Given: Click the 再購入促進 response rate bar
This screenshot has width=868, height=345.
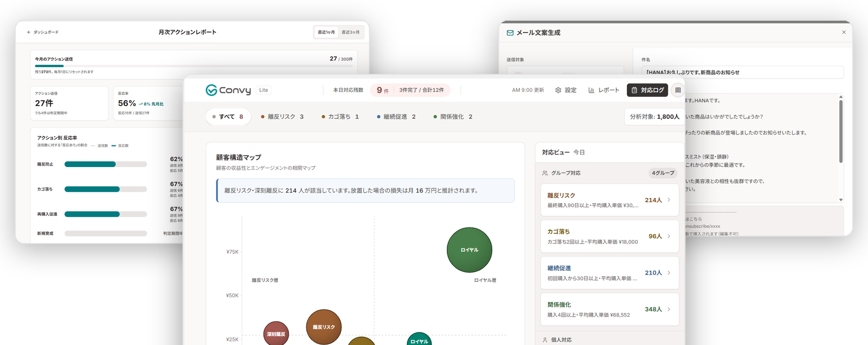Looking at the screenshot, I should [106, 214].
